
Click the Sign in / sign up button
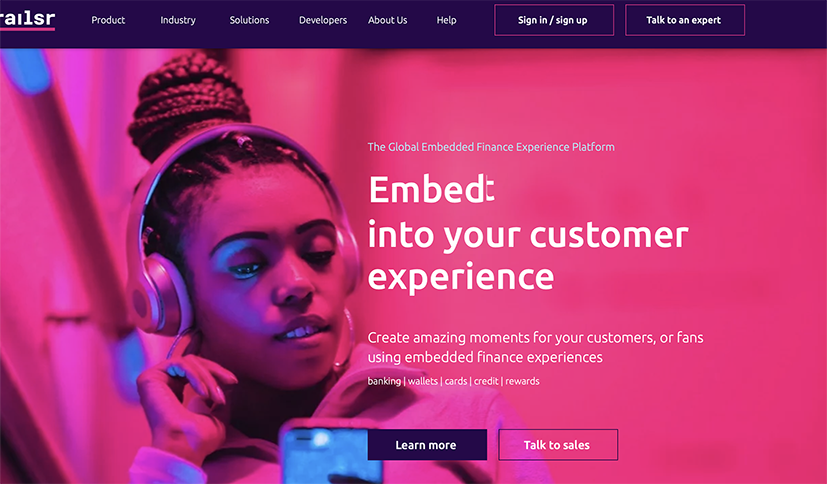pos(554,20)
